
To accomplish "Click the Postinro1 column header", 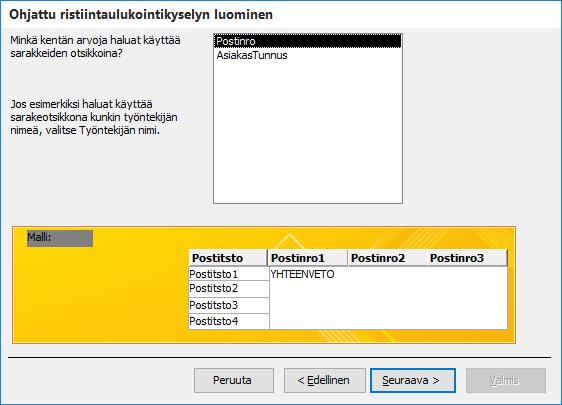I will 308,258.
